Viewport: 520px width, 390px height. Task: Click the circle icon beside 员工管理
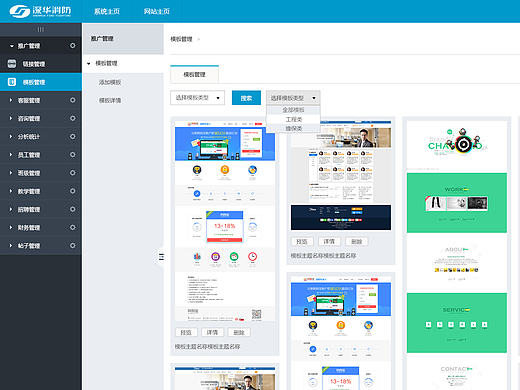[72, 155]
